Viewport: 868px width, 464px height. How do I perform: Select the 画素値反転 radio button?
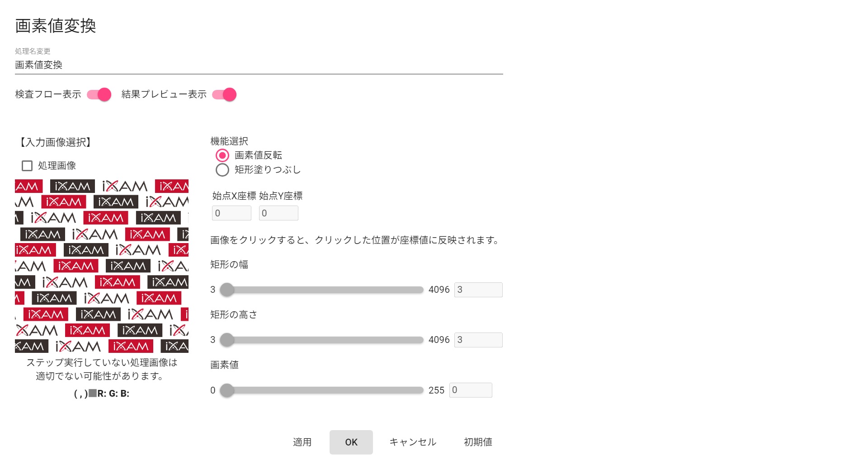coord(222,155)
